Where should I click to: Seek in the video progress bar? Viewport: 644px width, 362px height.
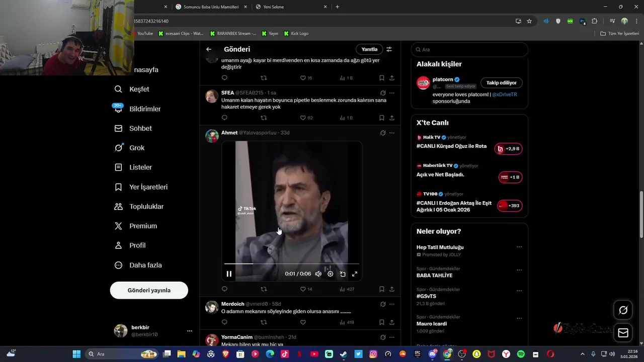point(292,263)
